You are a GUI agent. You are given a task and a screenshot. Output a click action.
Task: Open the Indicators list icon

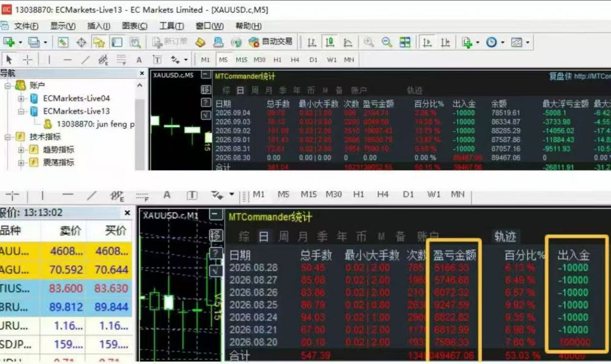click(x=467, y=42)
